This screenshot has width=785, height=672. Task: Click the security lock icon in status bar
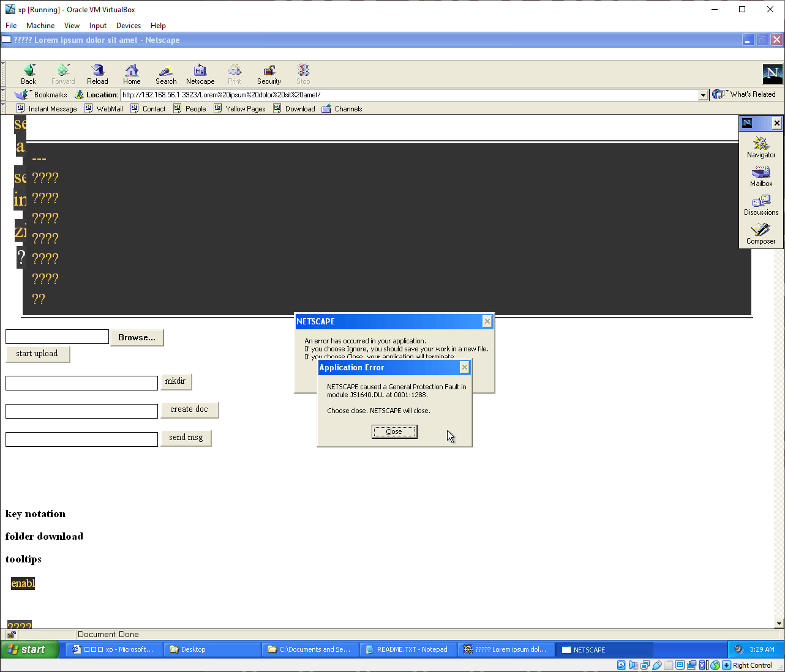click(x=12, y=635)
